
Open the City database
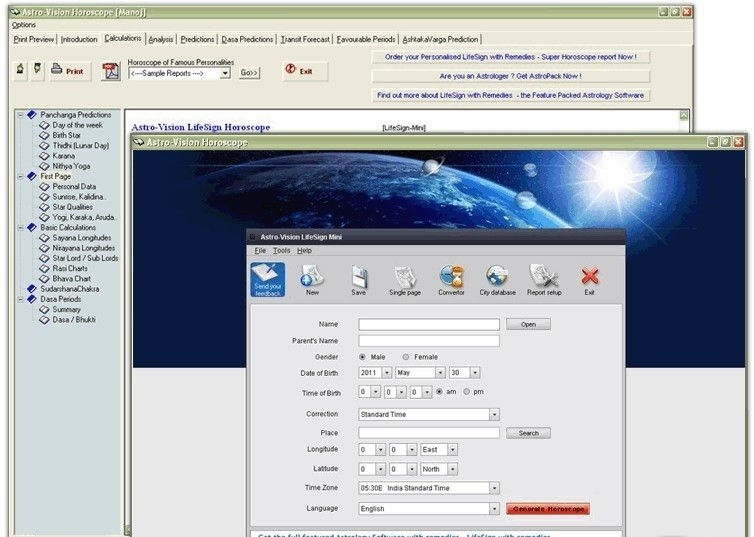click(x=497, y=279)
